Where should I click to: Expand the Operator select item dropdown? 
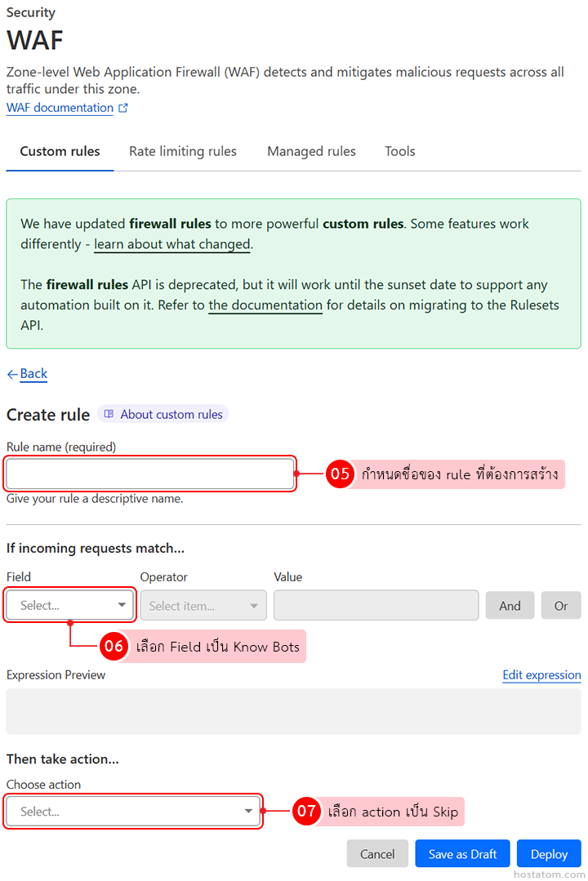tap(203, 606)
